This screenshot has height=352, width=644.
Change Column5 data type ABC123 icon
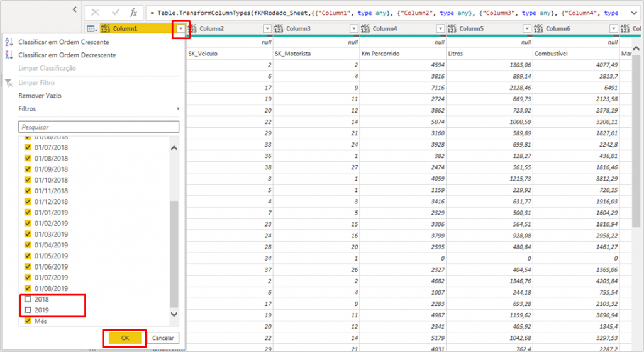tap(452, 28)
